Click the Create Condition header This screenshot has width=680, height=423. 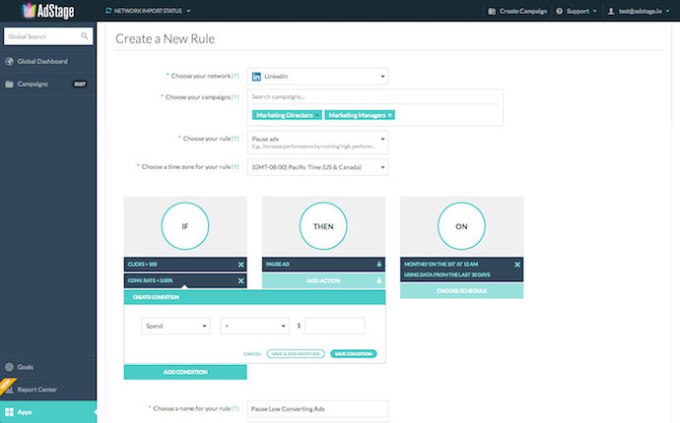(x=255, y=297)
